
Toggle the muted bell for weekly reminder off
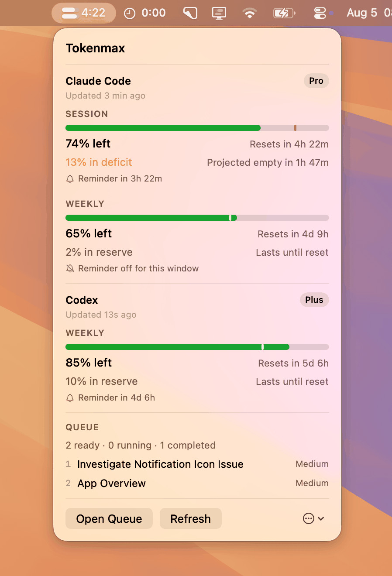pos(70,269)
